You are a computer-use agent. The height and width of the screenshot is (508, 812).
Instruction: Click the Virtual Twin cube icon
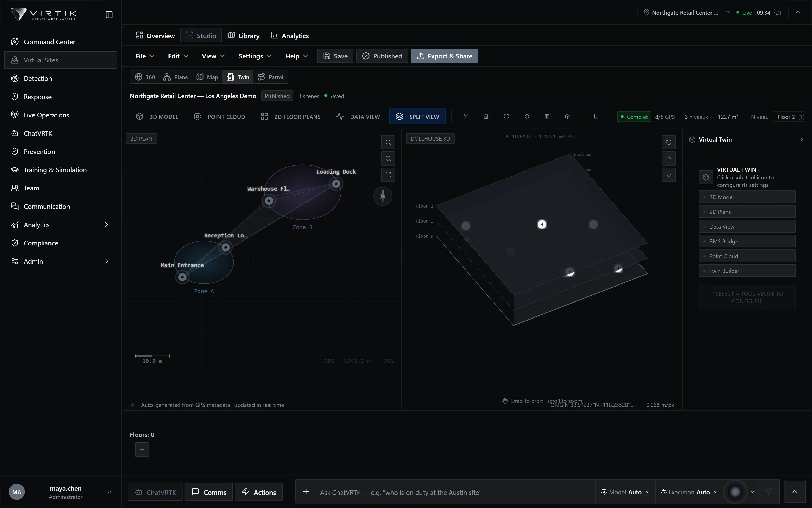(706, 177)
